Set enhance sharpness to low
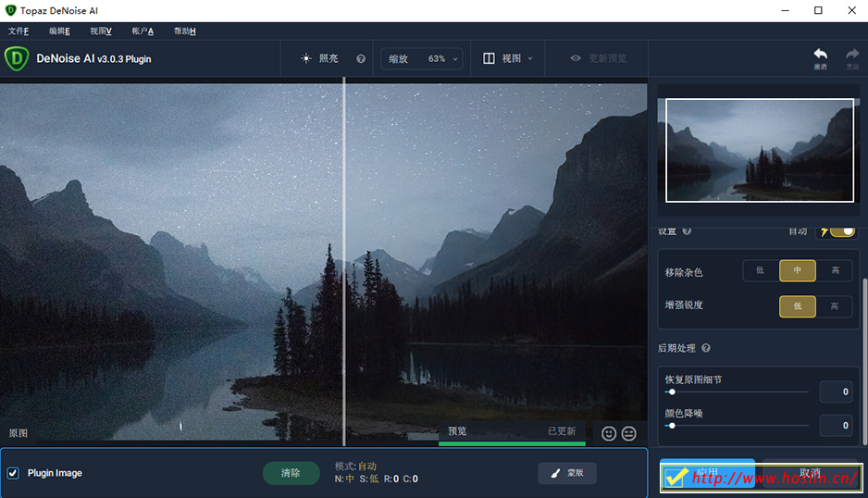Screen dimensions: 868x498 click(x=797, y=306)
